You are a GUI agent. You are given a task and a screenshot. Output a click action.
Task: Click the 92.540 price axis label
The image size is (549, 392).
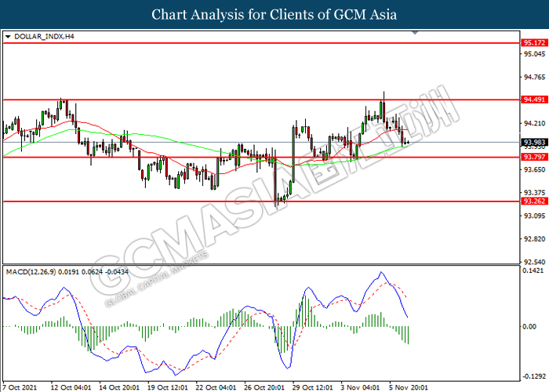533,262
